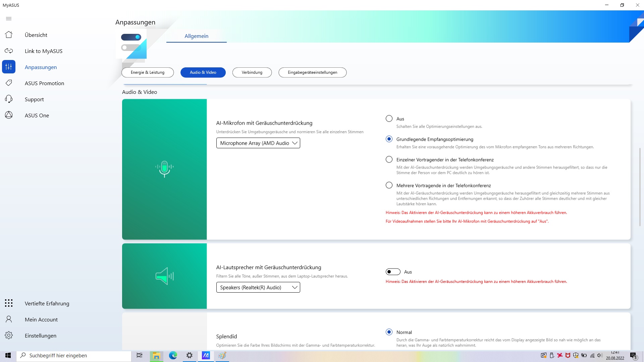This screenshot has width=644, height=362.
Task: Click the Audio & Video section heading
Action: pos(140,92)
